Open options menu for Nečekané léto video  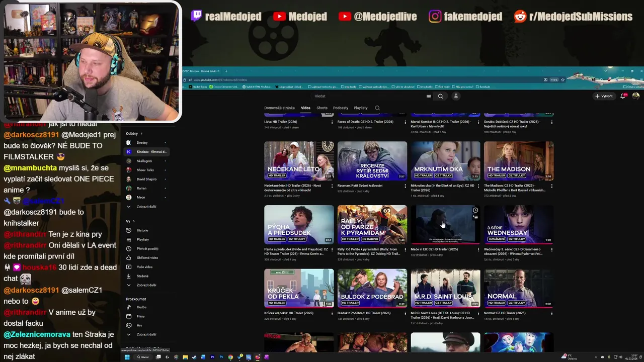[332, 186]
